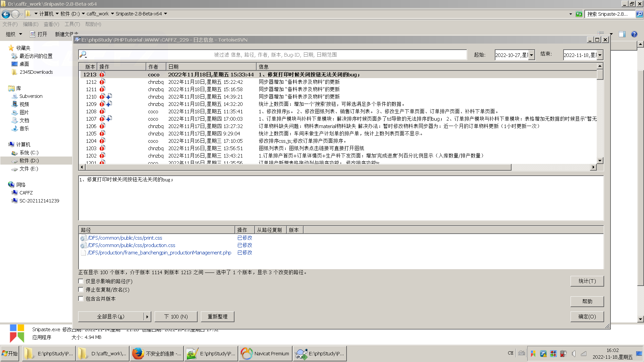Click modified action icon of revision 1212
Image resolution: width=644 pixels, height=362 pixels.
[102, 82]
